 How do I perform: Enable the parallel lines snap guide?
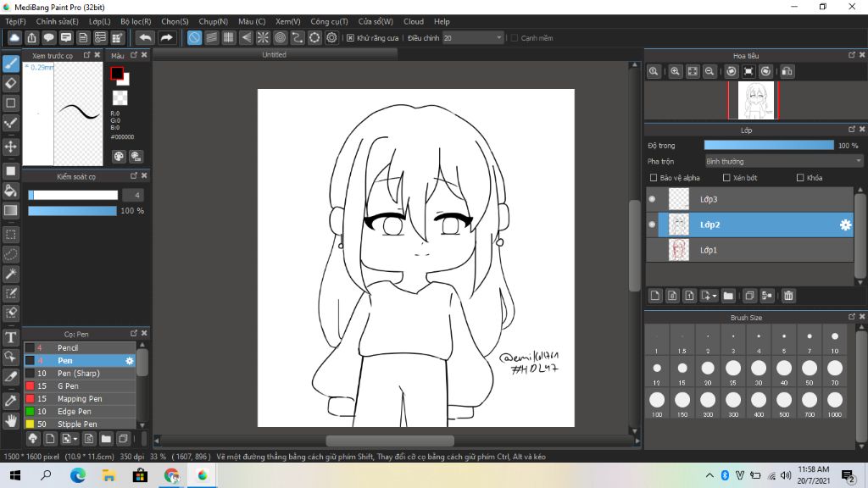click(x=211, y=37)
